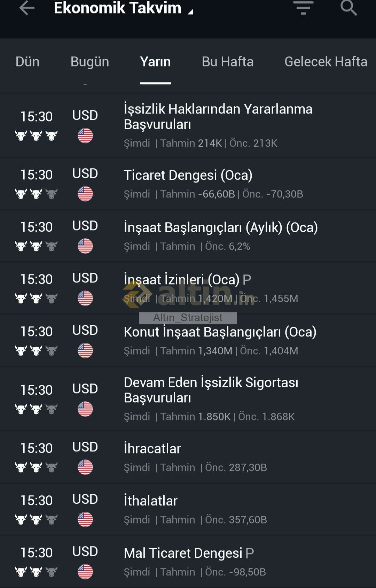Open İşsizlik Haklarından Yararlanma Başvuruları event
This screenshot has width=376, height=588.
pos(218,117)
